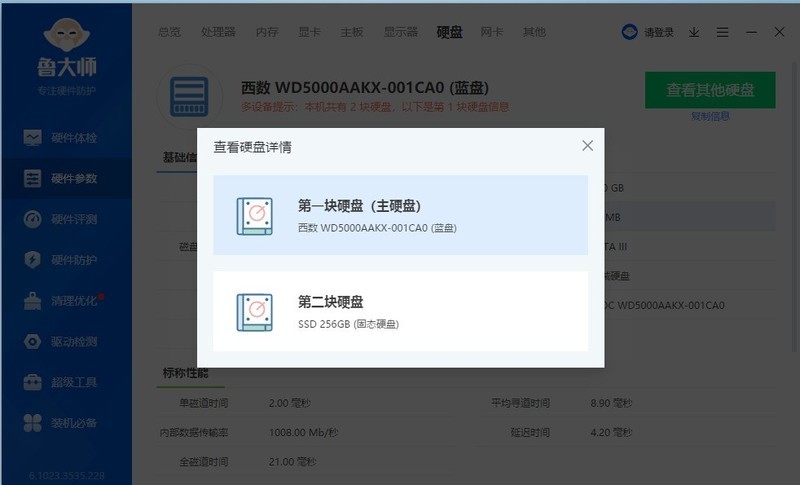Click the second hard disk icon
Viewport: 800px width, 485px height.
click(255, 312)
